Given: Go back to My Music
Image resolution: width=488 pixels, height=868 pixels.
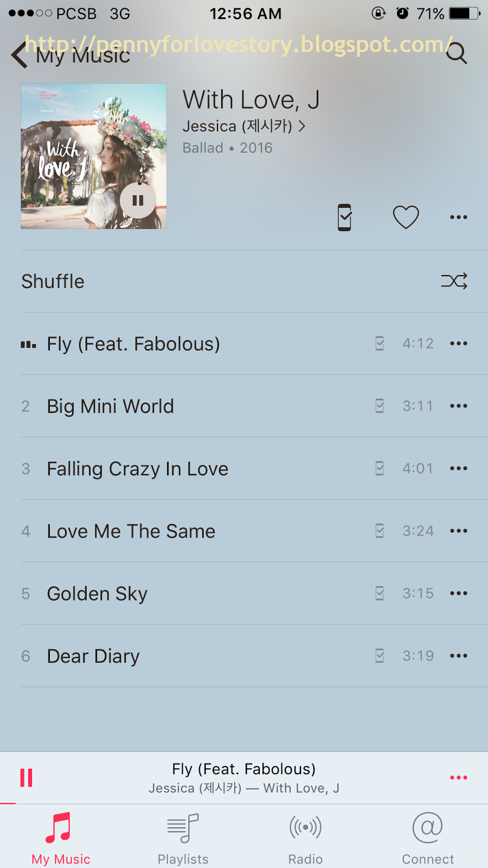Looking at the screenshot, I should tap(70, 55).
